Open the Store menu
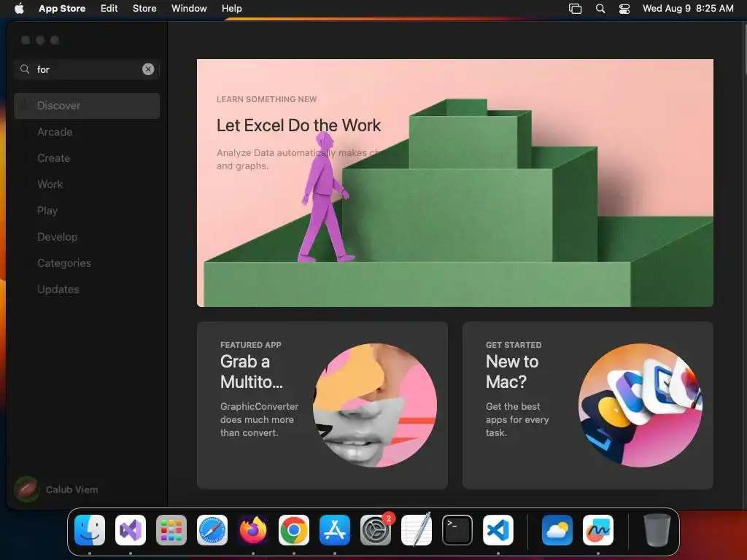Screen dimensions: 747x560 click(144, 8)
